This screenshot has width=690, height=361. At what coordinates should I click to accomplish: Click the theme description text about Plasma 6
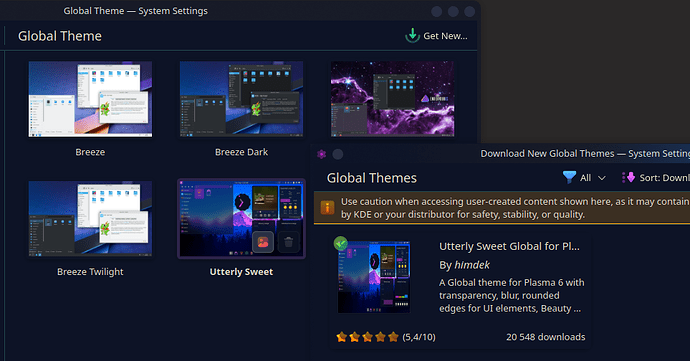pyautogui.click(x=512, y=295)
